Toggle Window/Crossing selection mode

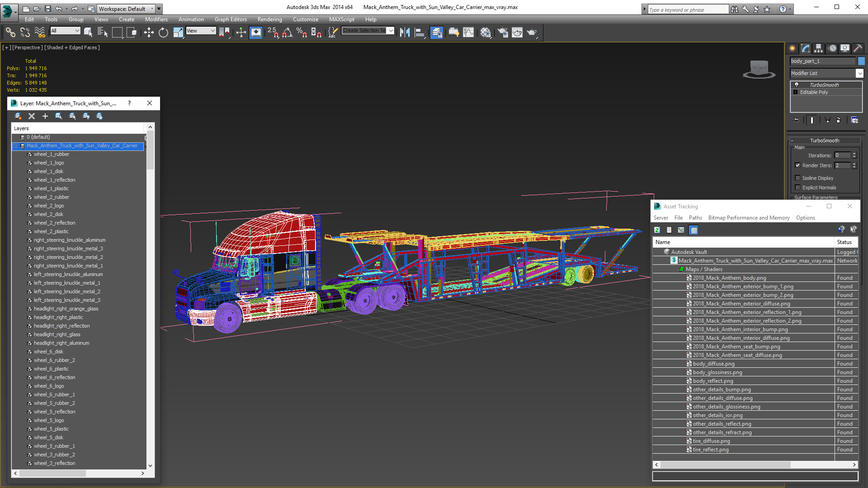(x=132, y=32)
